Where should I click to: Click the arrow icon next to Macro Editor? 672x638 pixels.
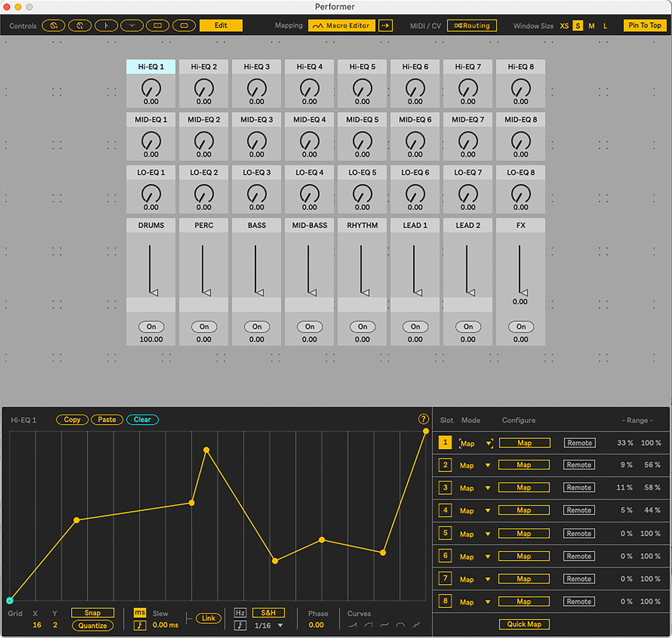pyautogui.click(x=386, y=26)
